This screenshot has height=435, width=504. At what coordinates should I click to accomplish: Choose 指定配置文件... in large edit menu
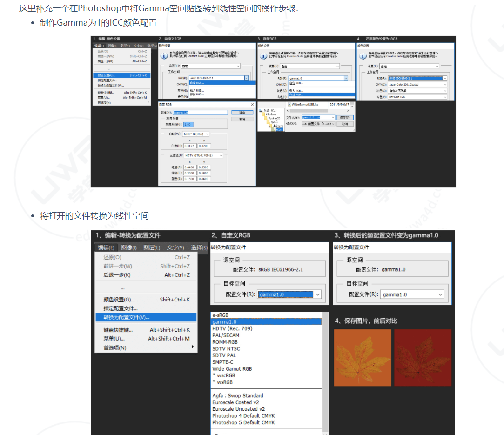(146, 308)
